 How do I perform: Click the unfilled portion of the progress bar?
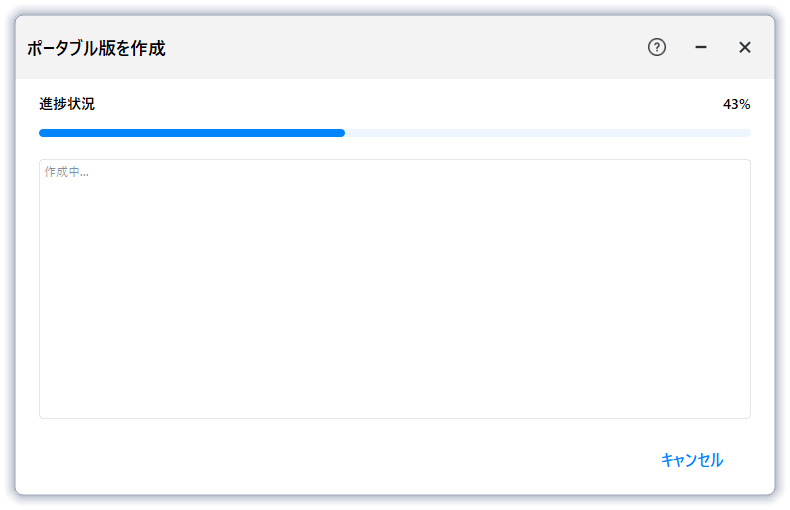546,133
